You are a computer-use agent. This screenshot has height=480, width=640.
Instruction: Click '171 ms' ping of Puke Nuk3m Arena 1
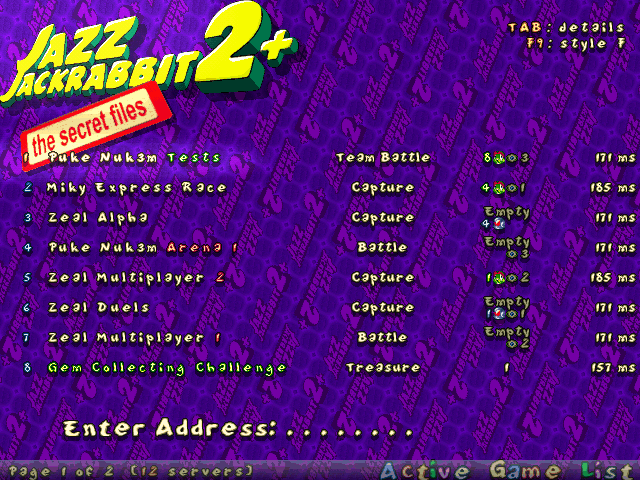pyautogui.click(x=616, y=248)
